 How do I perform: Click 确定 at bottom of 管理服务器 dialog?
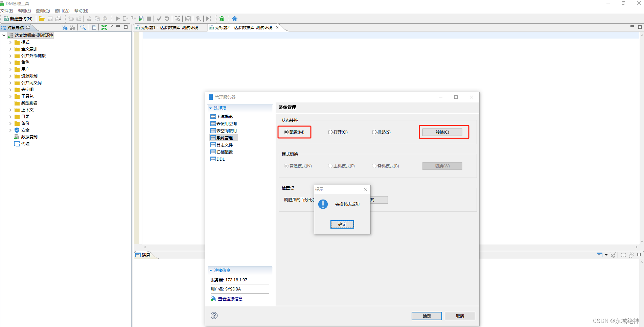(x=427, y=316)
